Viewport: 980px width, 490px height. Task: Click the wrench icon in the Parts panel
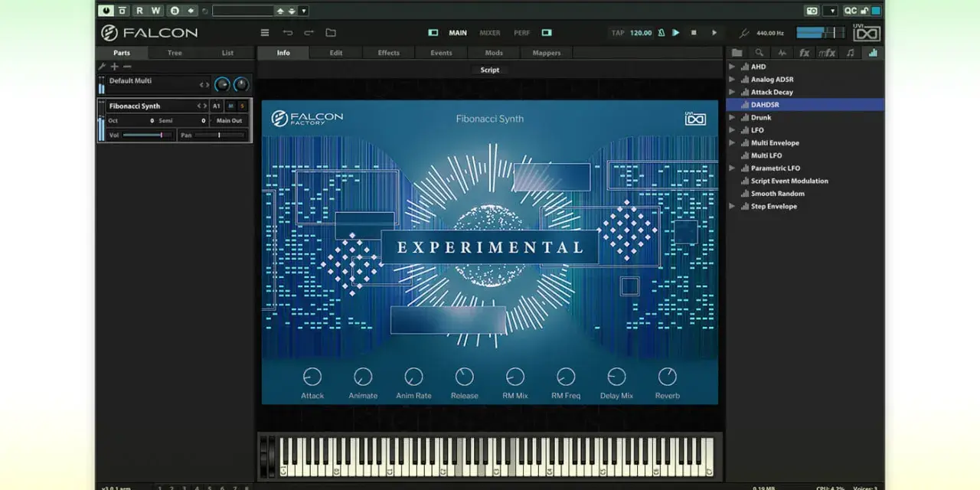point(102,67)
